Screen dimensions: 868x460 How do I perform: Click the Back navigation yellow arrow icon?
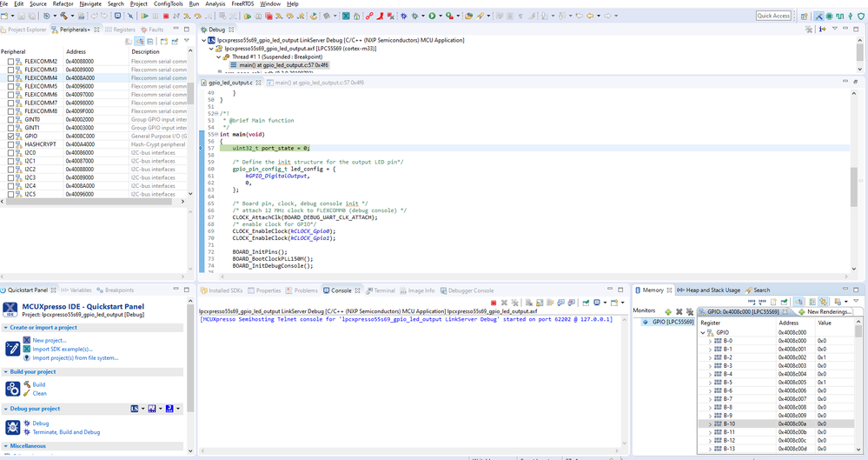[x=591, y=16]
